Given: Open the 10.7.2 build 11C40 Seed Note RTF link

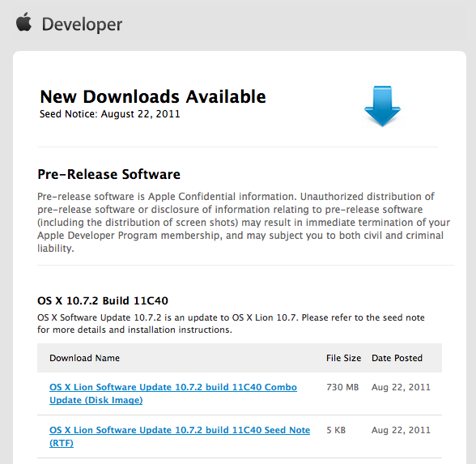Looking at the screenshot, I should tap(180, 436).
